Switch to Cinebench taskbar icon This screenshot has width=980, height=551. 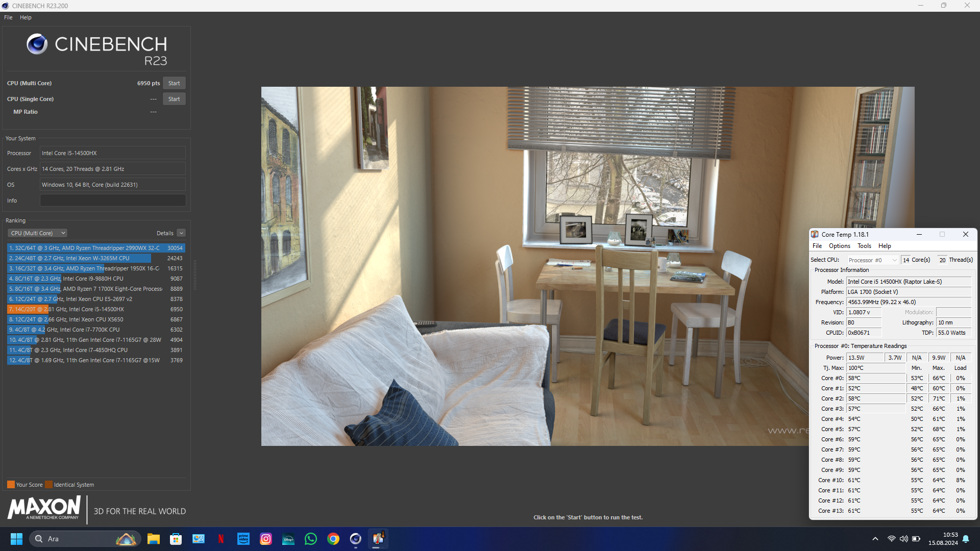click(356, 539)
